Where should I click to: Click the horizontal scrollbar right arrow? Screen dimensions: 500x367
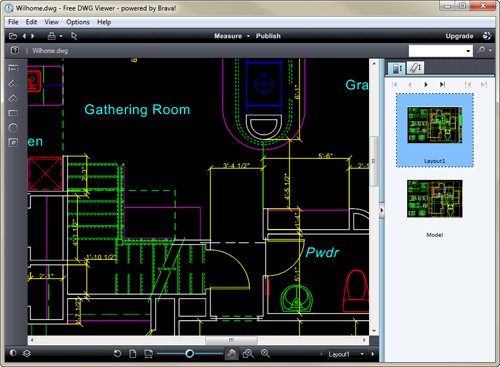click(364, 340)
